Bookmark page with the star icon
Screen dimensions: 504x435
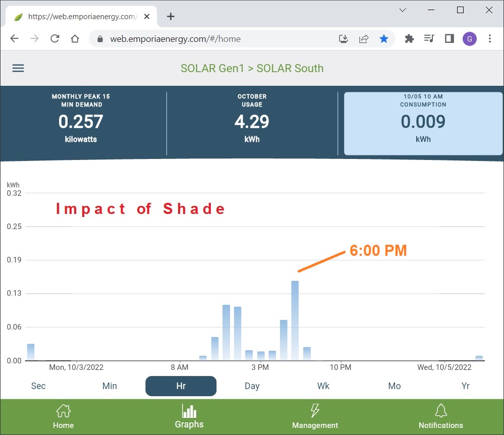(x=384, y=39)
